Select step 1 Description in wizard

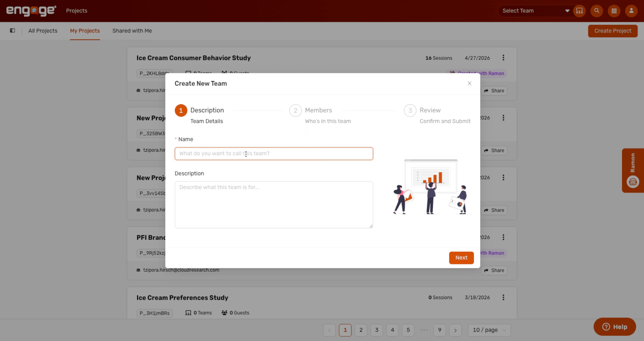click(x=200, y=115)
